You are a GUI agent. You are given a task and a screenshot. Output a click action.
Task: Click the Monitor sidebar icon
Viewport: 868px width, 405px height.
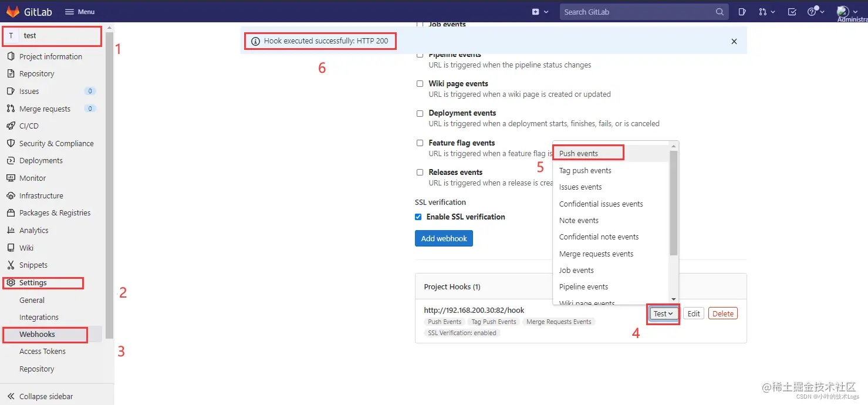pos(11,178)
